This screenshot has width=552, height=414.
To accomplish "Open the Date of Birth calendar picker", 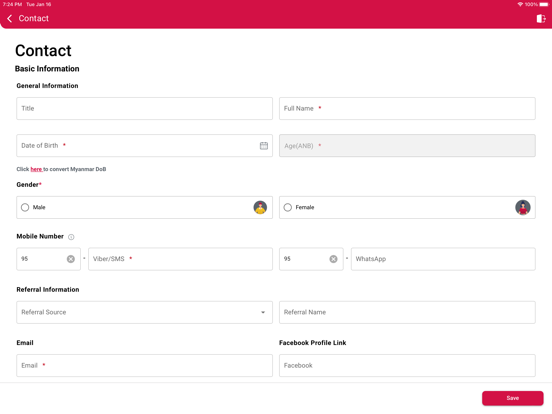I will pos(264,145).
